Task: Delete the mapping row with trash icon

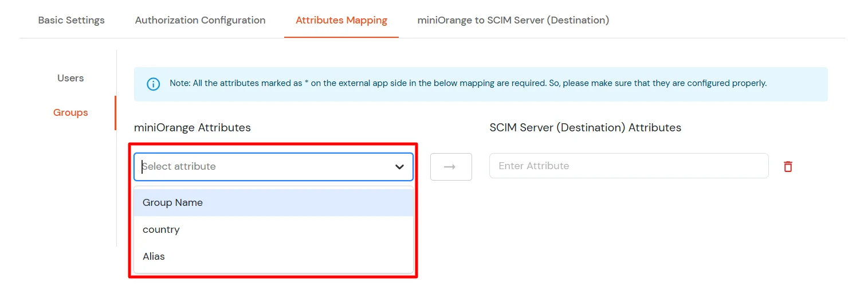Action: point(788,166)
